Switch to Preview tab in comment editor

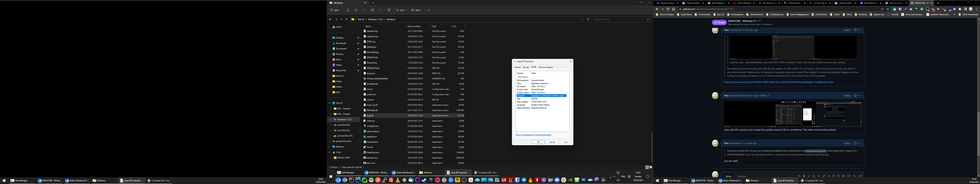pos(742,176)
